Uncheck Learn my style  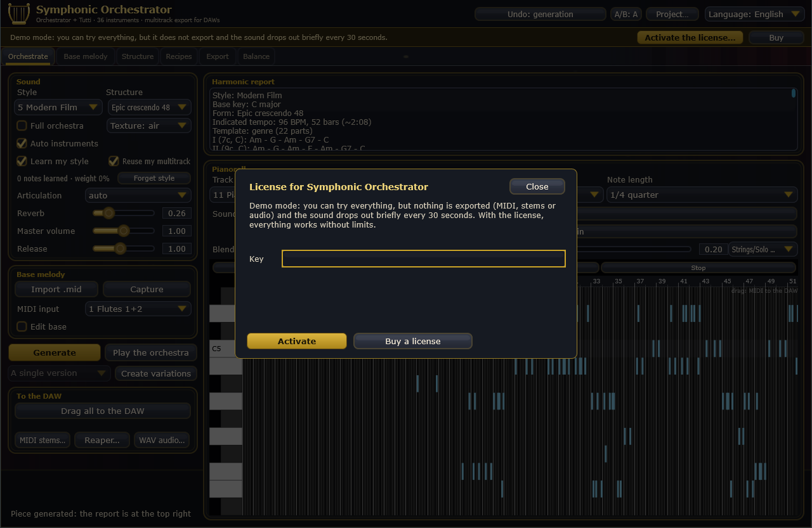click(x=22, y=161)
